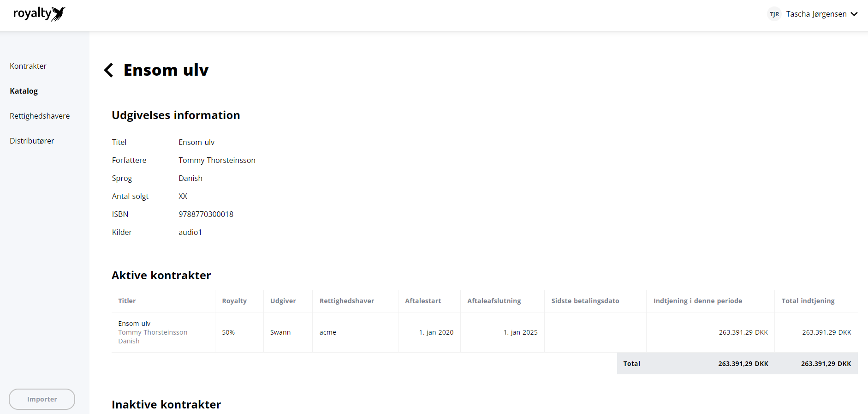Click the Importer button
This screenshot has width=868, height=414.
tap(42, 399)
